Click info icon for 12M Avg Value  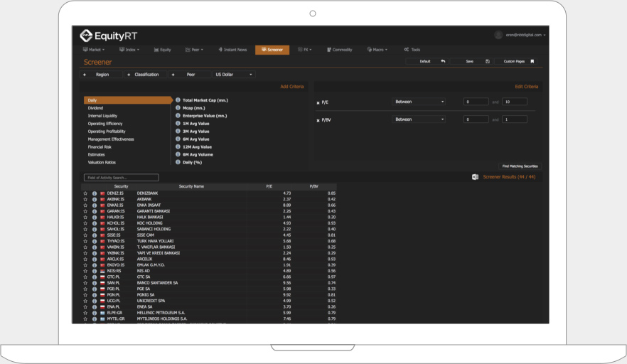(178, 146)
